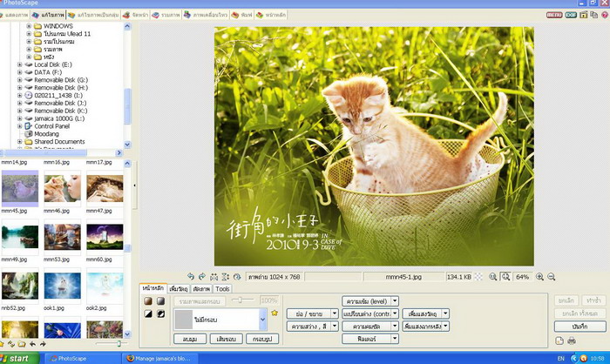Open the Print tab in top bar
The height and width of the screenshot is (364, 610).
242,15
